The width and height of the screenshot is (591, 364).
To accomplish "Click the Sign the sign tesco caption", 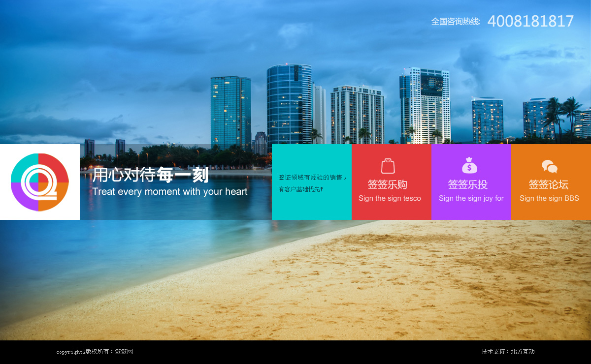I will pos(390,199).
